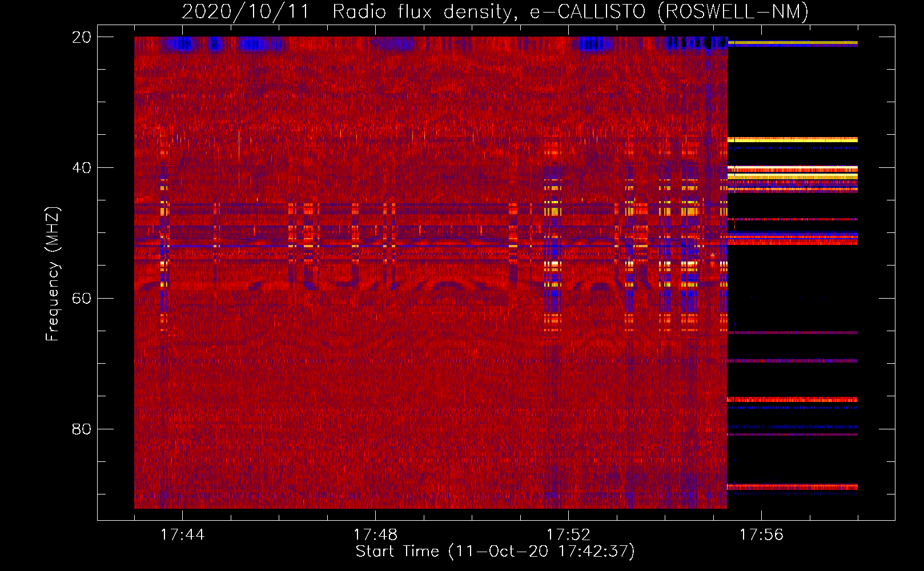The width and height of the screenshot is (924, 571).
Task: Click the 17:44 time axis label
Action: 182,534
